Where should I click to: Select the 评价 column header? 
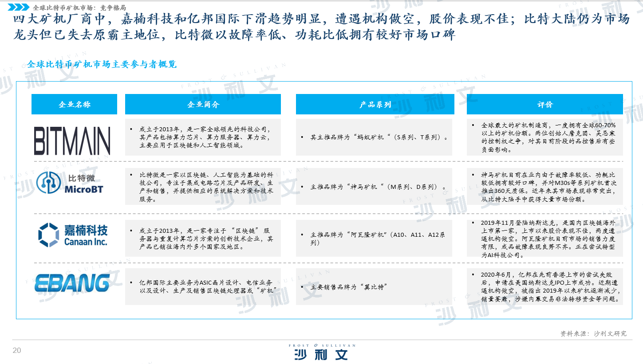pyautogui.click(x=545, y=104)
